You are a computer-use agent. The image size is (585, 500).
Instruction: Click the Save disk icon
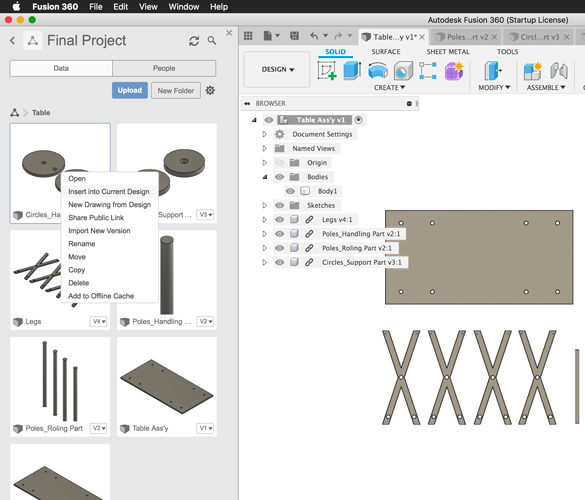tap(294, 36)
